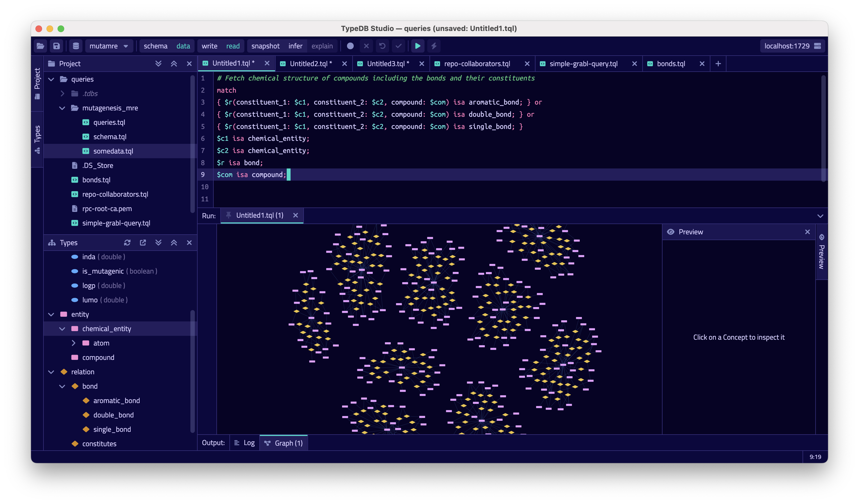Select aromatic_bond in Types tree
The width and height of the screenshot is (859, 504).
tap(116, 401)
